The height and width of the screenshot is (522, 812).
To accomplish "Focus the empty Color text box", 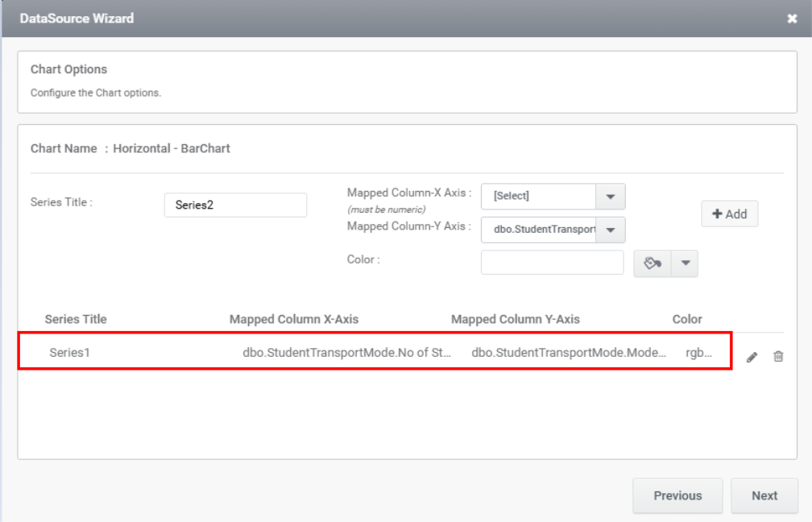I will tap(552, 263).
